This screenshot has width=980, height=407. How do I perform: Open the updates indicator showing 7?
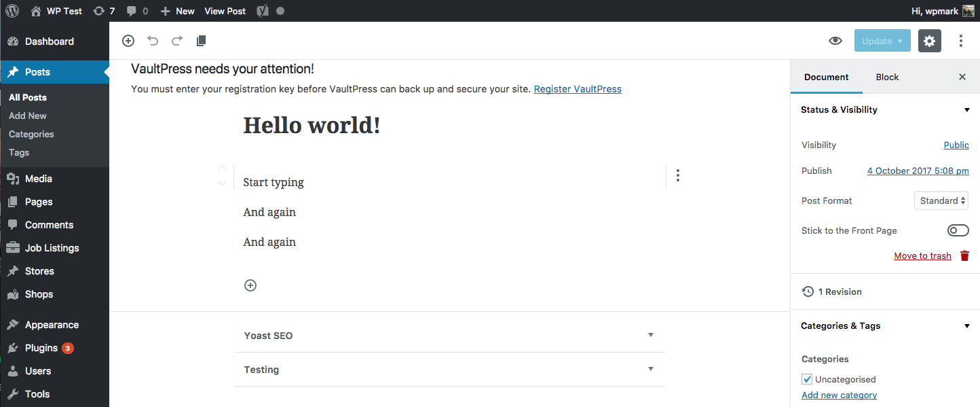pyautogui.click(x=103, y=11)
